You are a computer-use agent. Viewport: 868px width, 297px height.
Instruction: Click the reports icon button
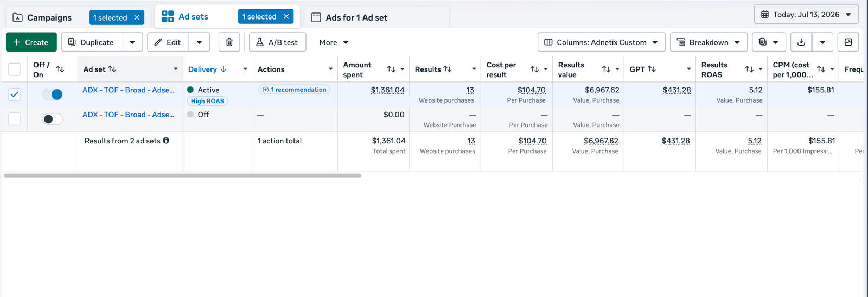coord(762,42)
